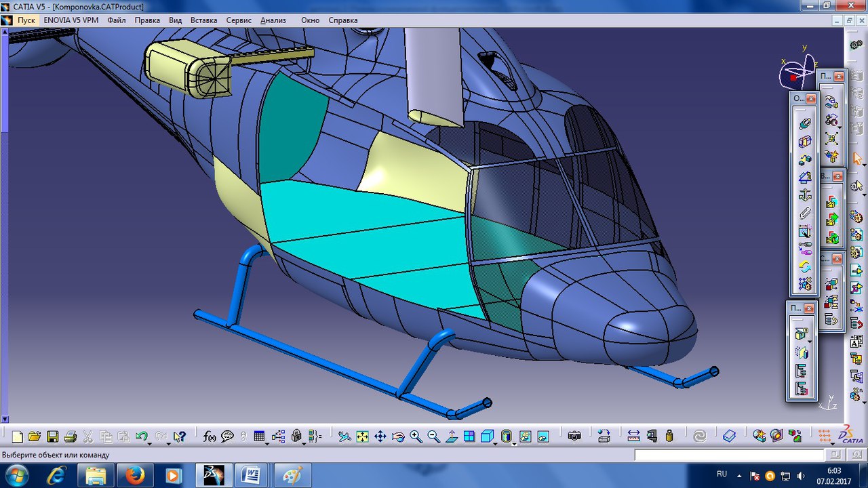Toggle the Select arrow tool on right toolbar

857,160
